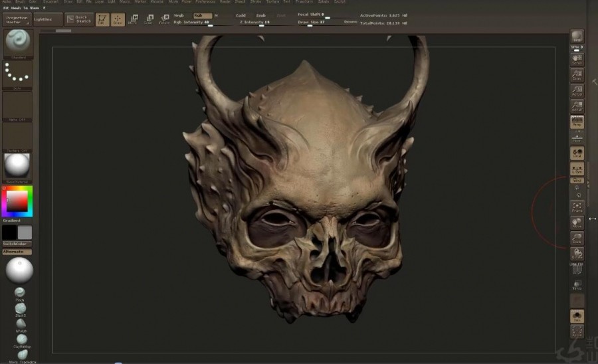The height and width of the screenshot is (364, 598).
Task: Enable Mrgb painting mode
Action: (x=179, y=16)
